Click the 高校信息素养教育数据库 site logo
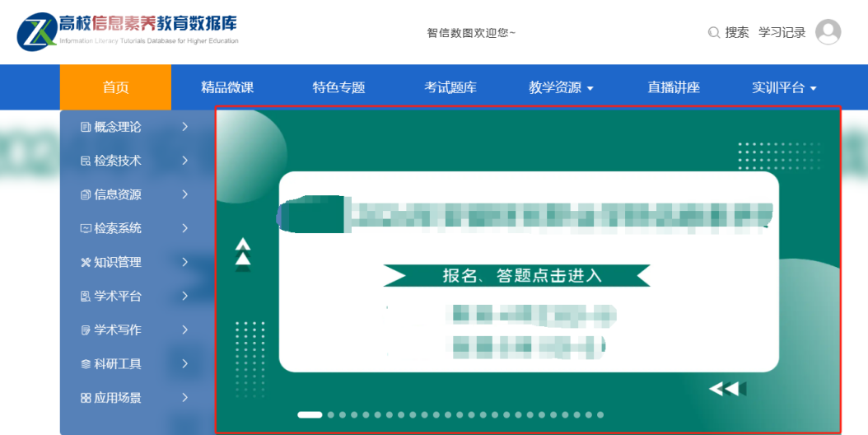 pyautogui.click(x=128, y=31)
